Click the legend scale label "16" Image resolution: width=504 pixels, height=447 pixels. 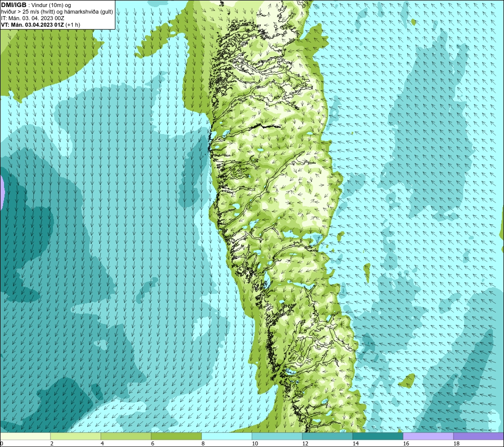406,443
